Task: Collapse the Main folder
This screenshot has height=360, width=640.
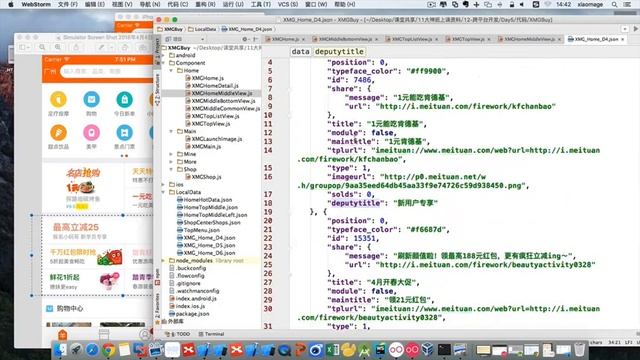Action: pos(171,131)
